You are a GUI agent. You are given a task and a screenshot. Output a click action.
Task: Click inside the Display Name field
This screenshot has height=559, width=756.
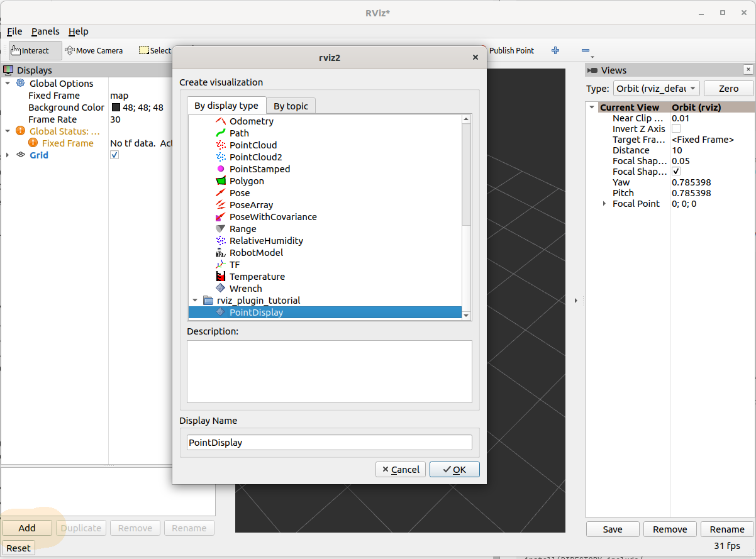(328, 442)
